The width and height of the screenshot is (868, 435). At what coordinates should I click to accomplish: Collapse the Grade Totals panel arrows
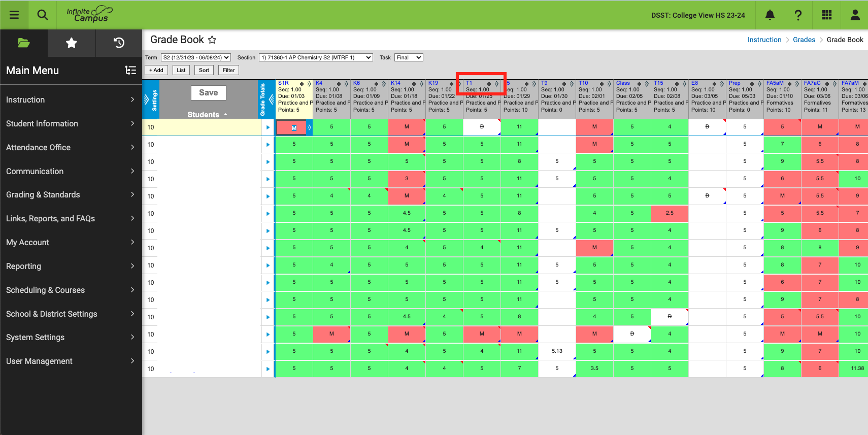coord(271,99)
